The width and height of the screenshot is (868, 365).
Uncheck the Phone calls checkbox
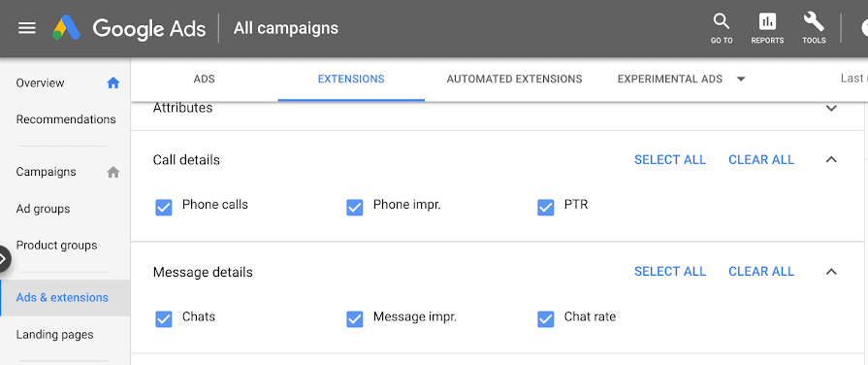pos(163,207)
